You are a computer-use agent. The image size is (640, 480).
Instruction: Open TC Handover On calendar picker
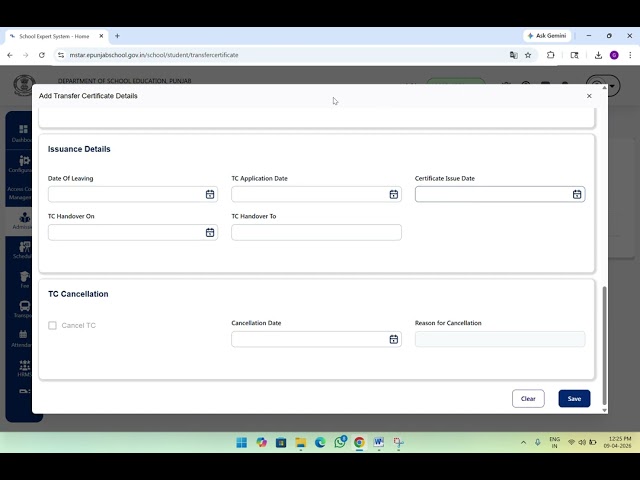[210, 233]
